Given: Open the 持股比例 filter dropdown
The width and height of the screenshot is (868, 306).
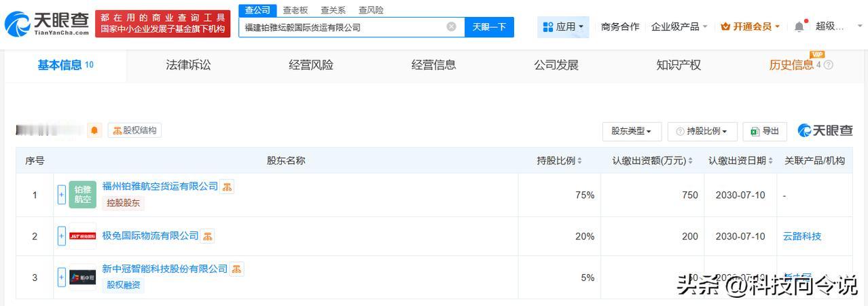Looking at the screenshot, I should click(702, 132).
